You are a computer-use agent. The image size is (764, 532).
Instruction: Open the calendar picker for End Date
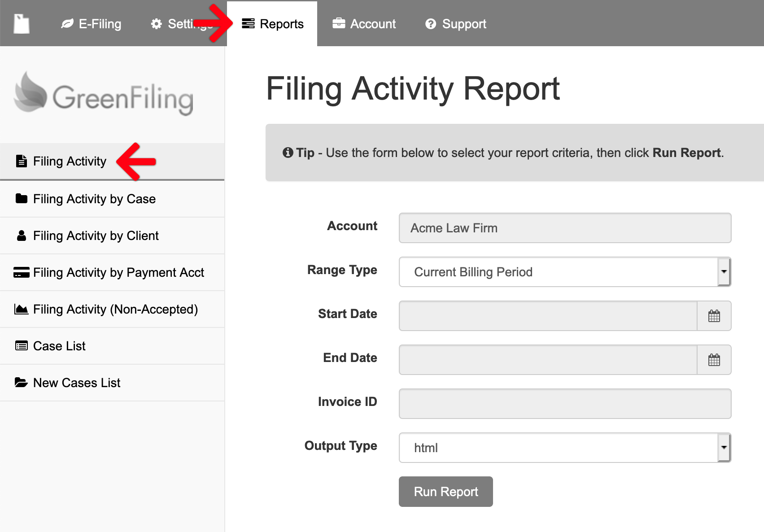[714, 359]
